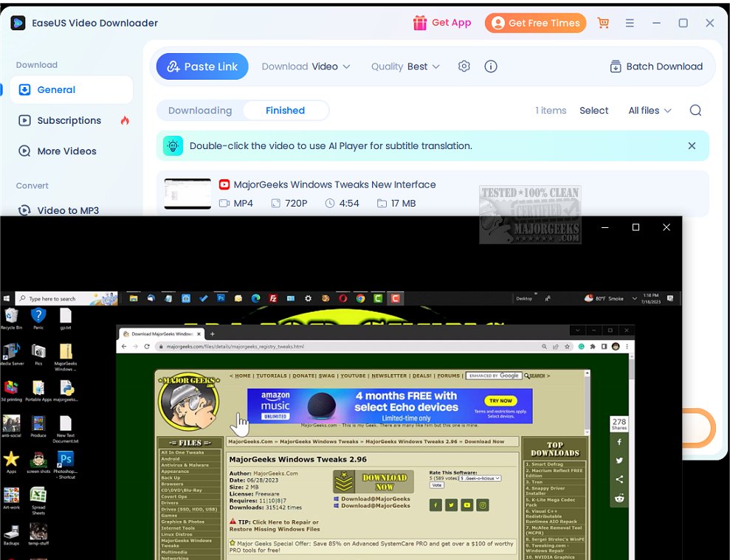Click the AI lightbulb tip icon

click(173, 145)
